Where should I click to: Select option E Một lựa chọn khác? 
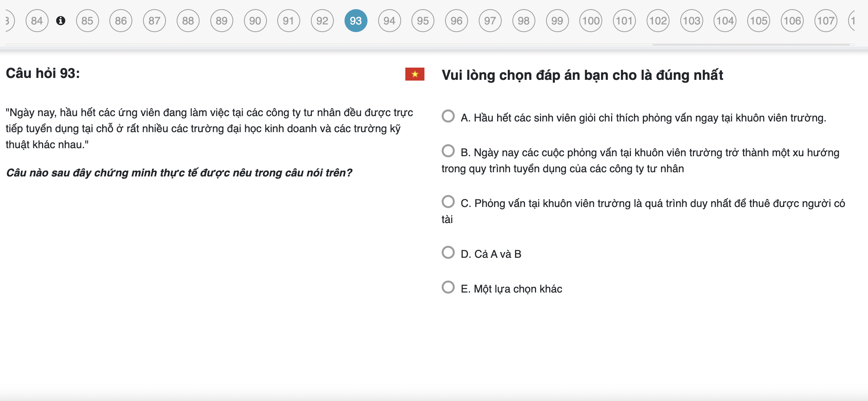coord(448,287)
